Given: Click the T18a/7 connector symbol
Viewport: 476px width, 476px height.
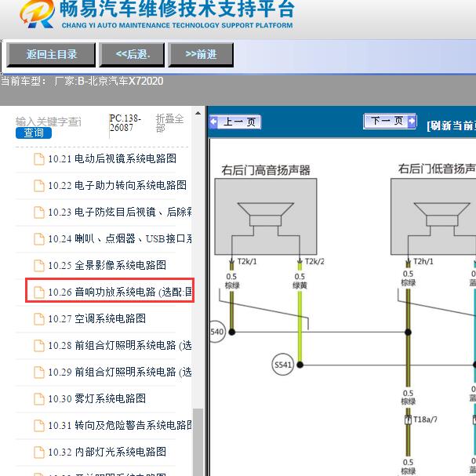Looking at the screenshot, I should click(x=409, y=420).
